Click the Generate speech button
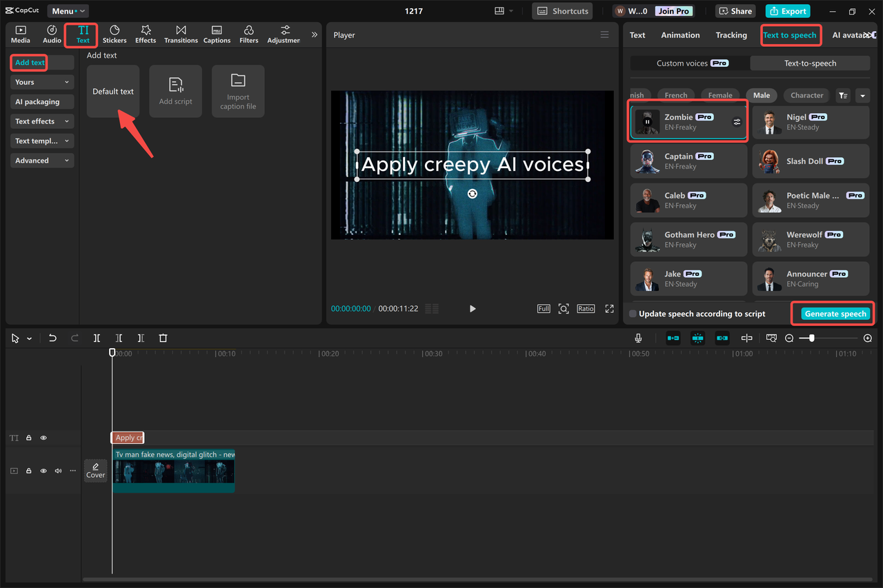Image resolution: width=883 pixels, height=588 pixels. (835, 314)
